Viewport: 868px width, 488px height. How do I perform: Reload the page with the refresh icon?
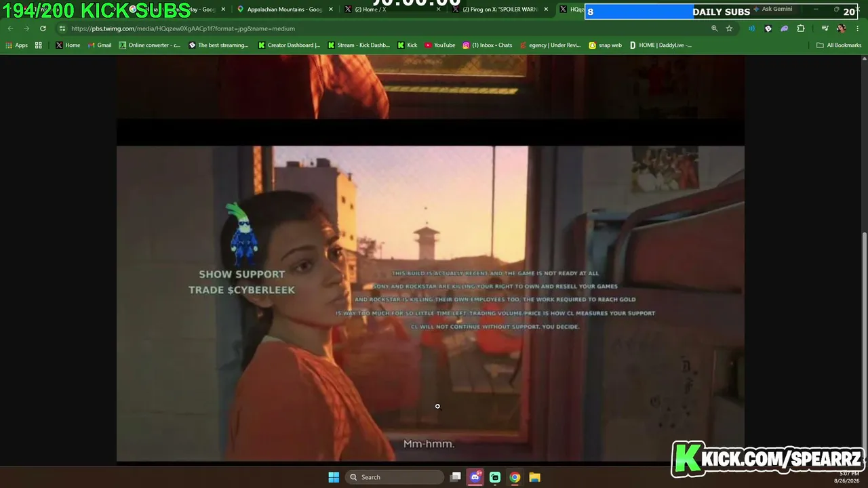[x=43, y=28]
